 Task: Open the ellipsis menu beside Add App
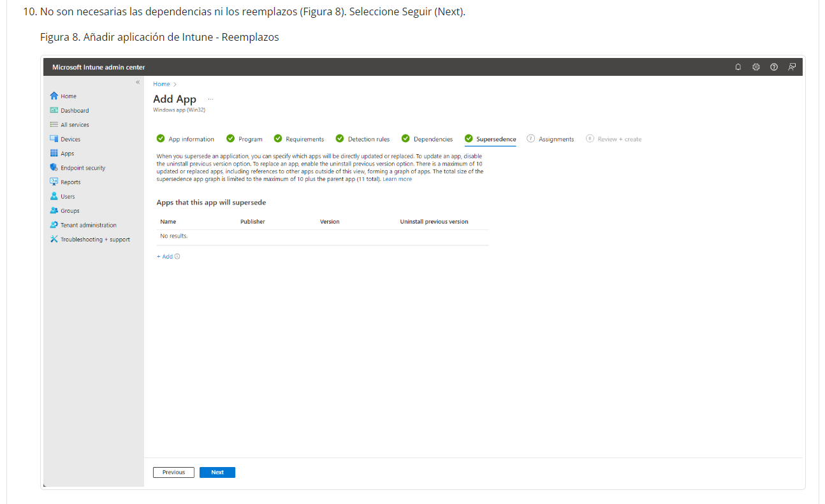click(210, 99)
